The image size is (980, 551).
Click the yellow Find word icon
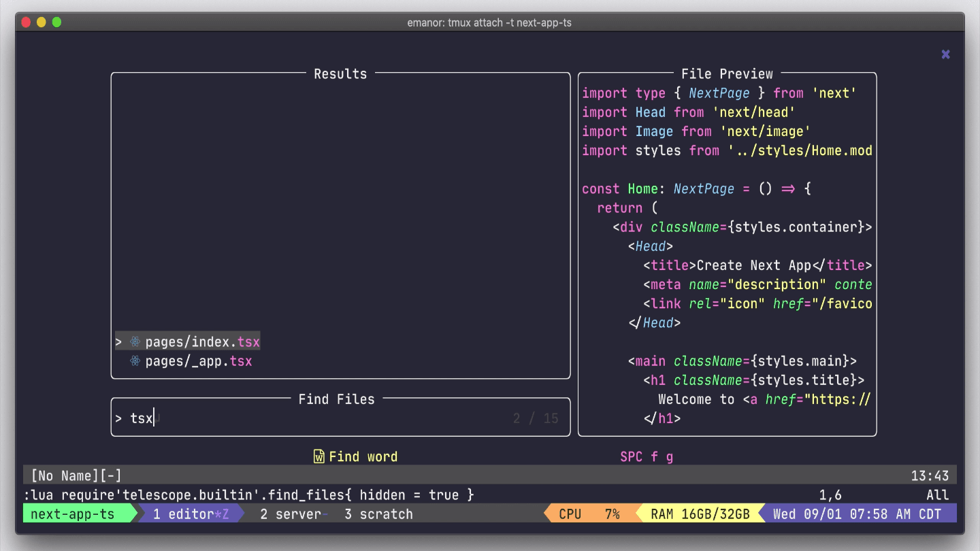pyautogui.click(x=319, y=456)
